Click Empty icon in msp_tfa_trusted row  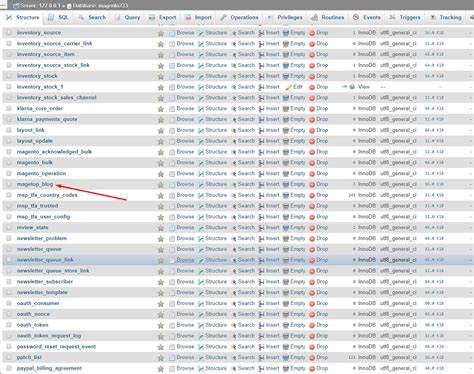pyautogui.click(x=286, y=206)
